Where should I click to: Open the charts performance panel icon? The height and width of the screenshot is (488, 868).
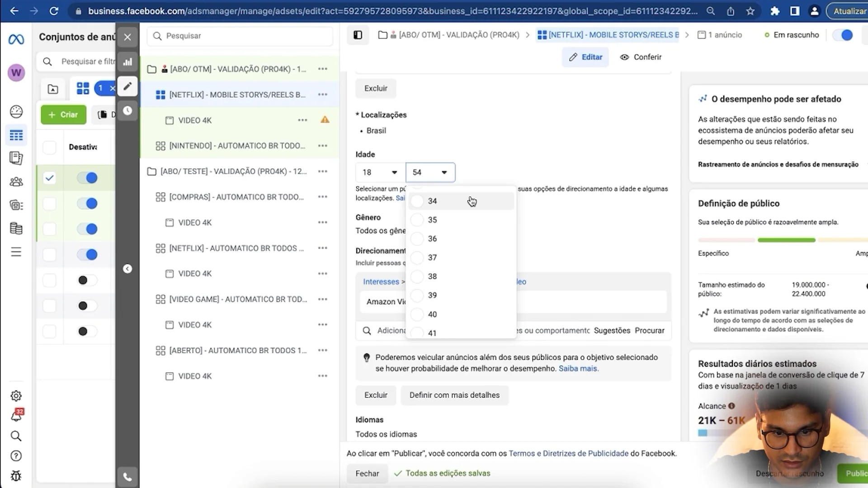(x=127, y=62)
